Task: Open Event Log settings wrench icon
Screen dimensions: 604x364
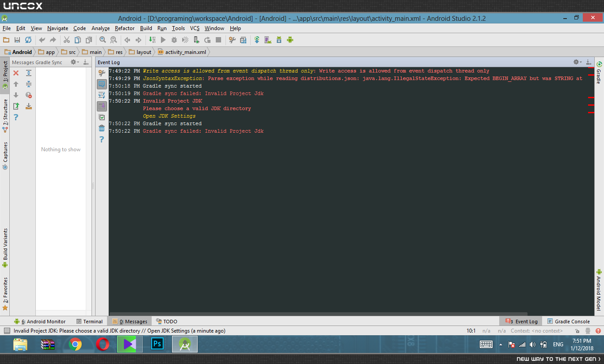Action: [x=102, y=73]
